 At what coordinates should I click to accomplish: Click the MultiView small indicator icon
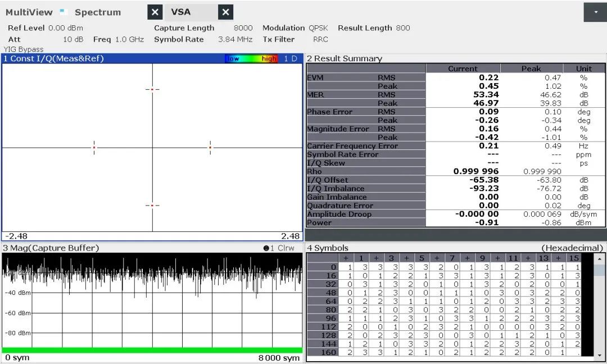(x=62, y=11)
